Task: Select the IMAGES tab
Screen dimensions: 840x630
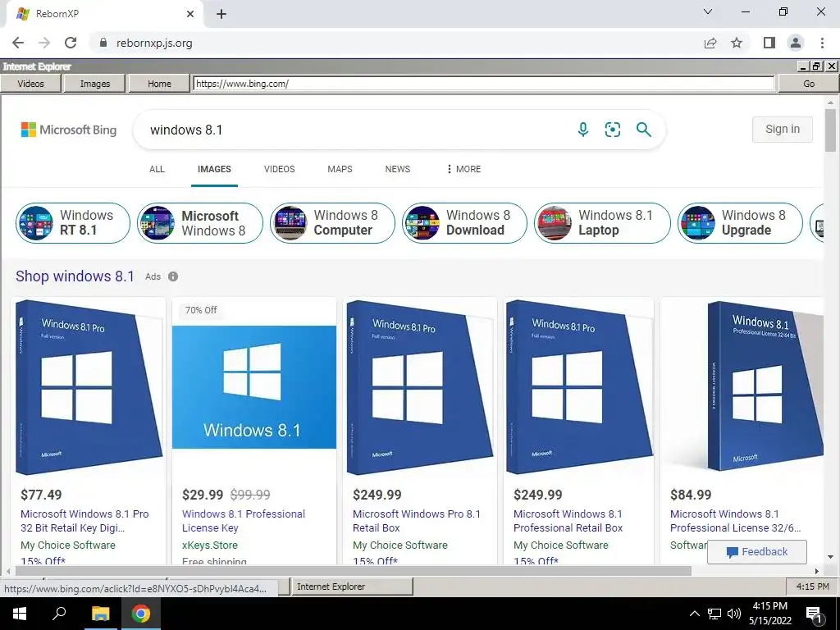Action: 214,169
